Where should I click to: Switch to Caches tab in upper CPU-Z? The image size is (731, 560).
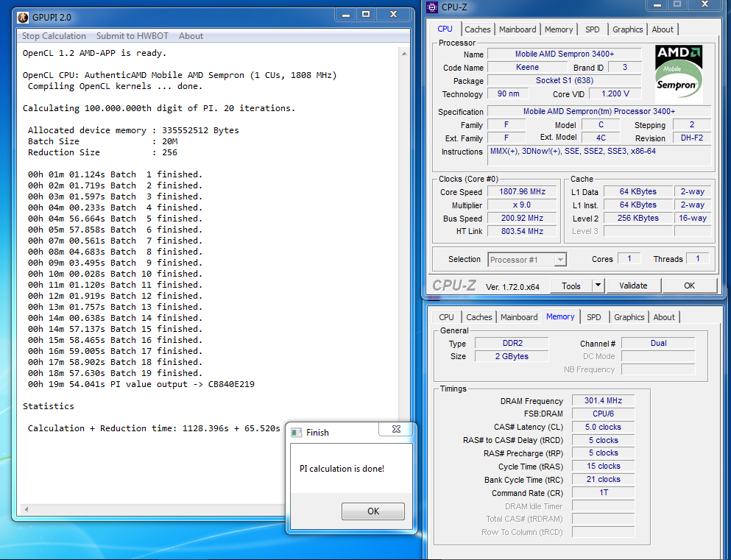tap(477, 29)
